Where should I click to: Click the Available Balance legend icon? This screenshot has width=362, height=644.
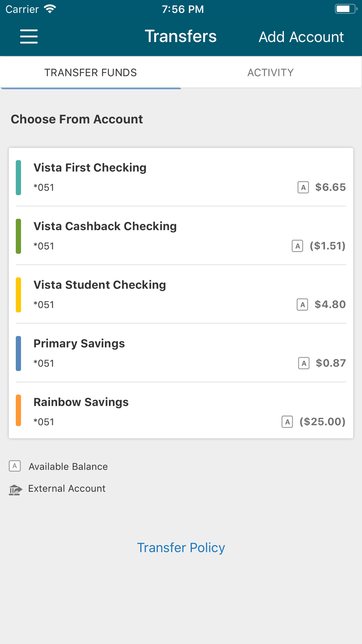coord(15,466)
